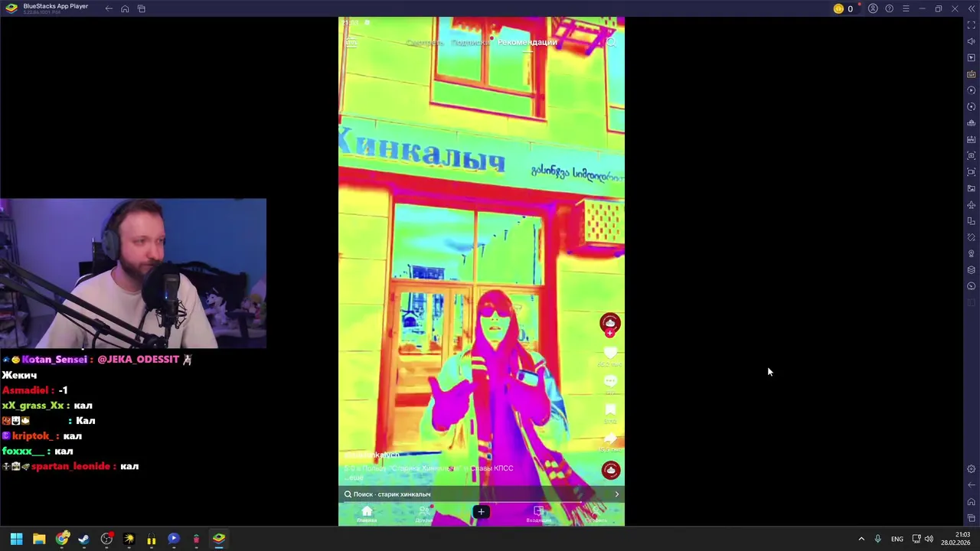This screenshot has width=980, height=551.
Task: Expand the search suggestion chevron arrow
Action: click(x=616, y=494)
